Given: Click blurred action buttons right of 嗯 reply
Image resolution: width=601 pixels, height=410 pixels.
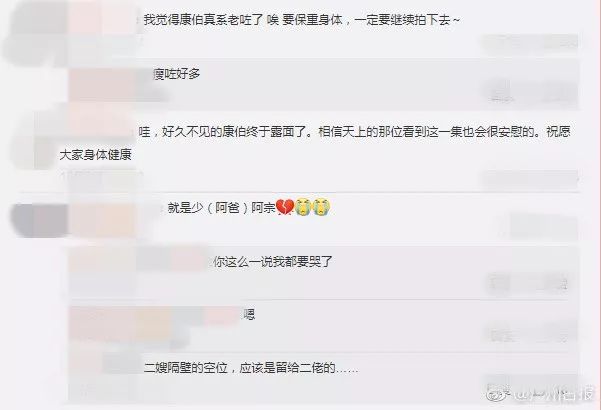Looking at the screenshot, I should click(531, 335).
